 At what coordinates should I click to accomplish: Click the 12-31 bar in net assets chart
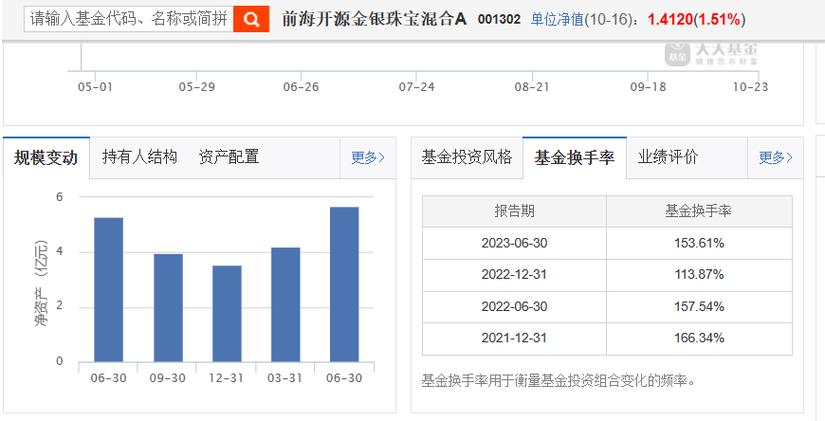227,313
